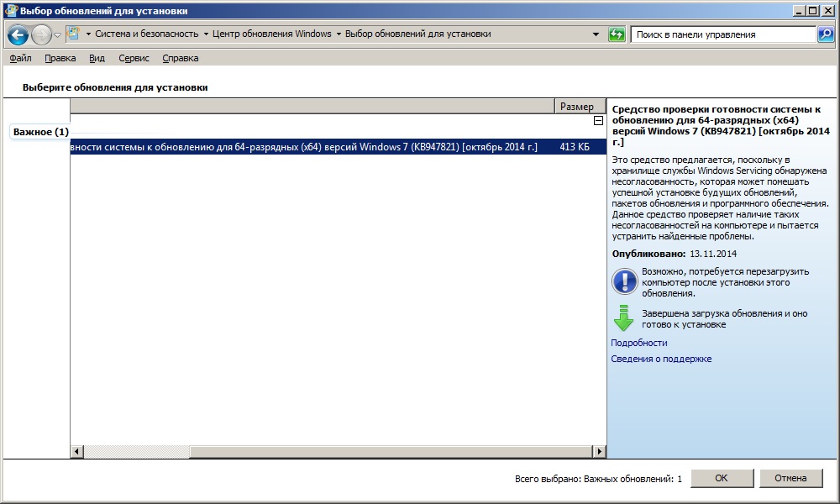Open the recent pages dropdown arrow

[57, 35]
